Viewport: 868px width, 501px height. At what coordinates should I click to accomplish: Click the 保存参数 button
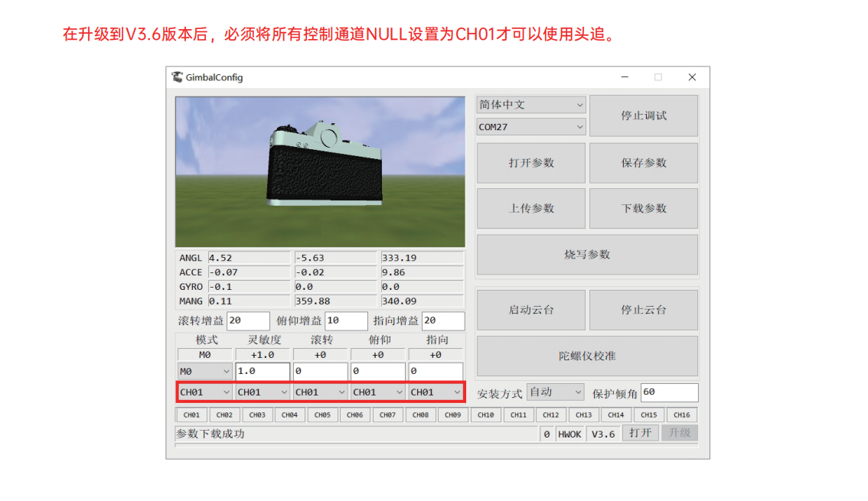(x=643, y=163)
